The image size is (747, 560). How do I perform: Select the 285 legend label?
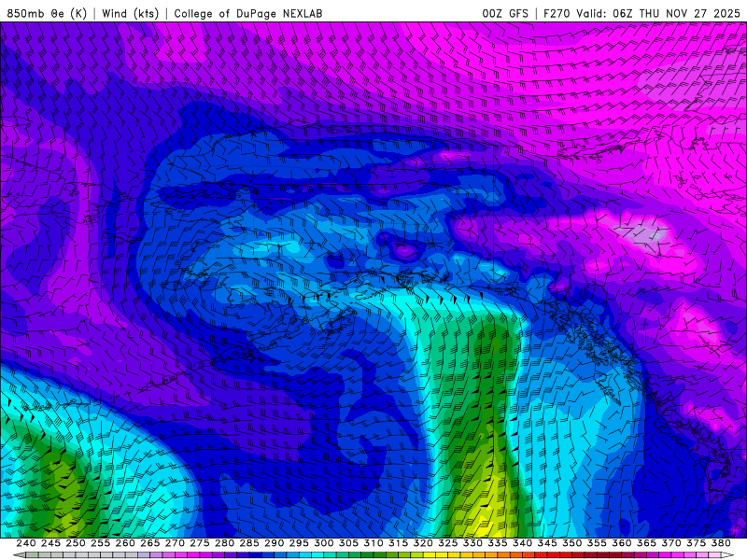click(249, 543)
